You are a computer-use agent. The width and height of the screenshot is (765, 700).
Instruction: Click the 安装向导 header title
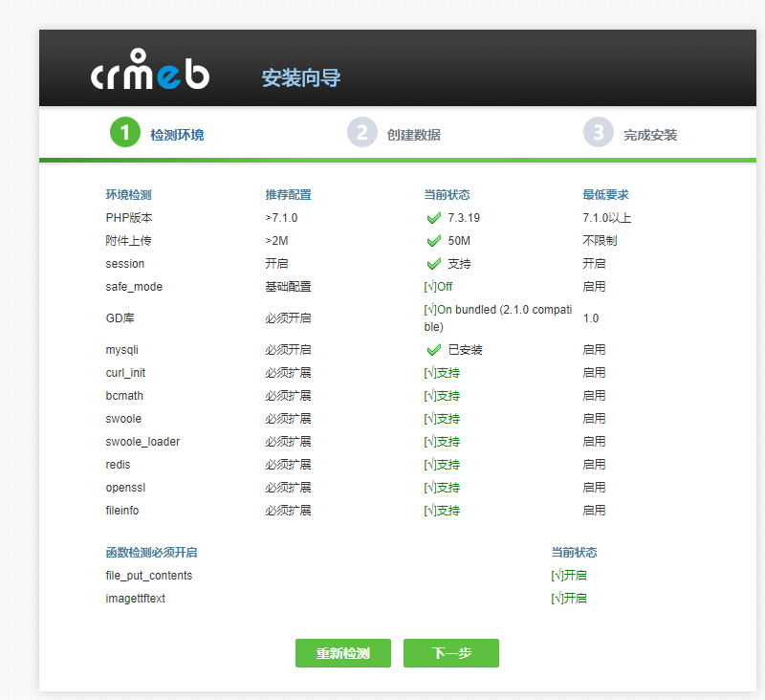[301, 78]
